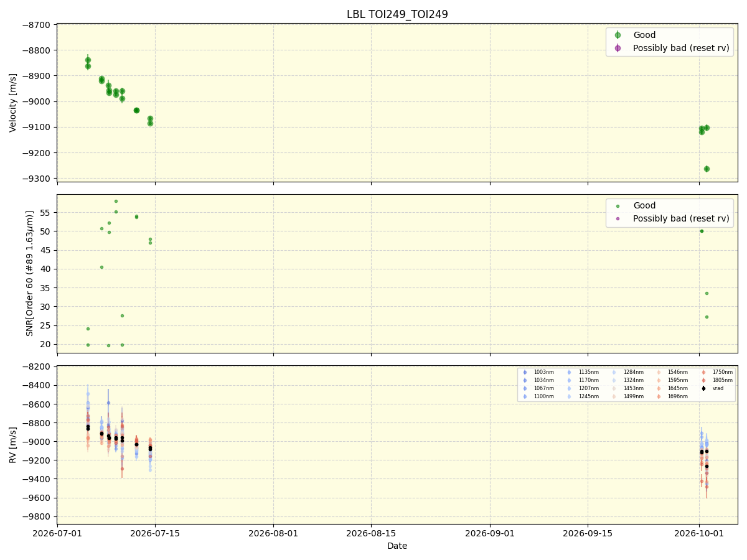Select the 1324nm legend label
The image size is (747, 560).
click(633, 380)
